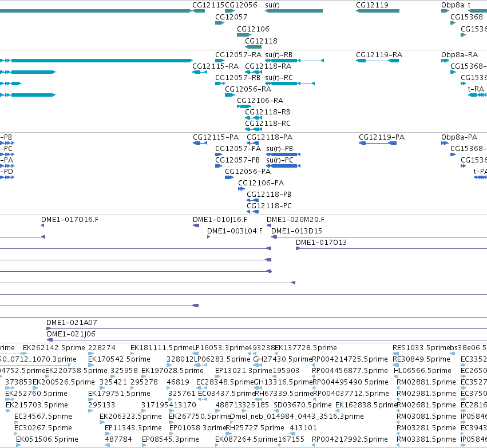
Task: Open the Obp8a-RA transcript label
Action: point(460,55)
